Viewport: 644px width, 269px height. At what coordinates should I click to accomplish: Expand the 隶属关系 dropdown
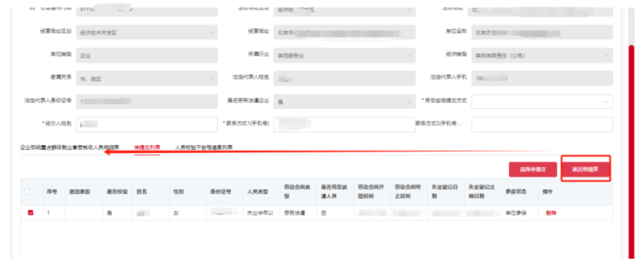pyautogui.click(x=211, y=79)
